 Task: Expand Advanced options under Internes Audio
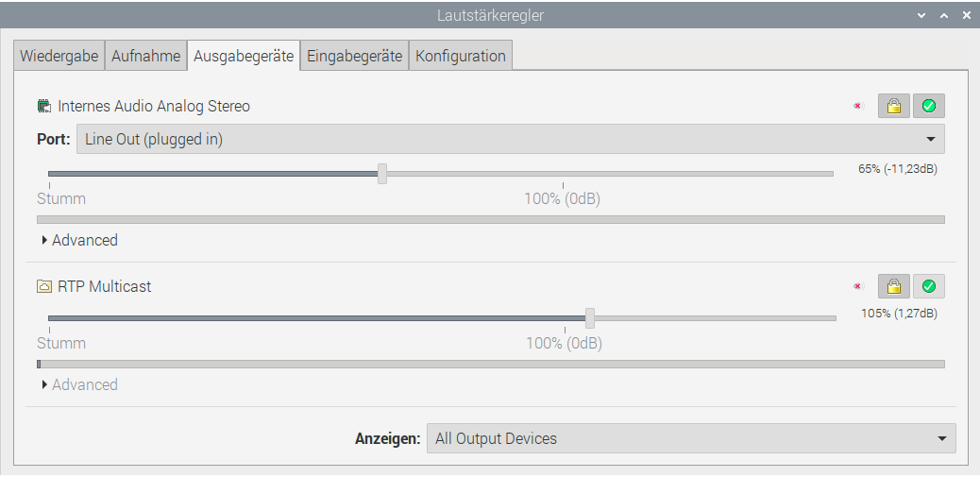[x=79, y=240]
